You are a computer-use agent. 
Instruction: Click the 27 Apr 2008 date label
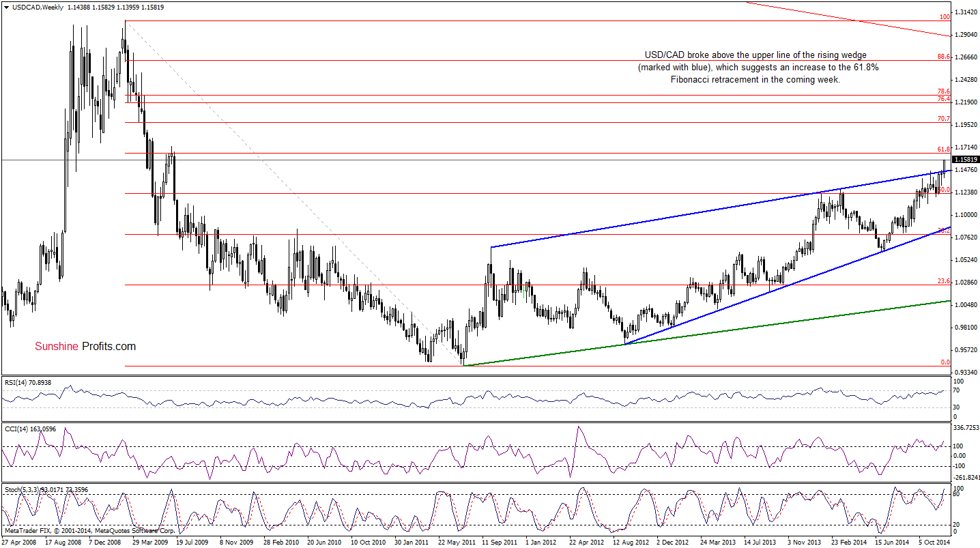pyautogui.click(x=19, y=542)
